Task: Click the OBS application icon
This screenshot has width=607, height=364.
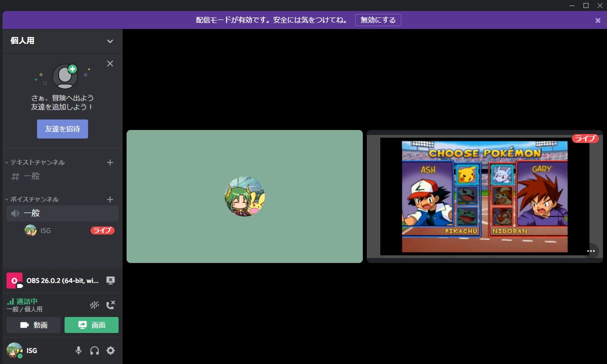Action: [x=15, y=280]
